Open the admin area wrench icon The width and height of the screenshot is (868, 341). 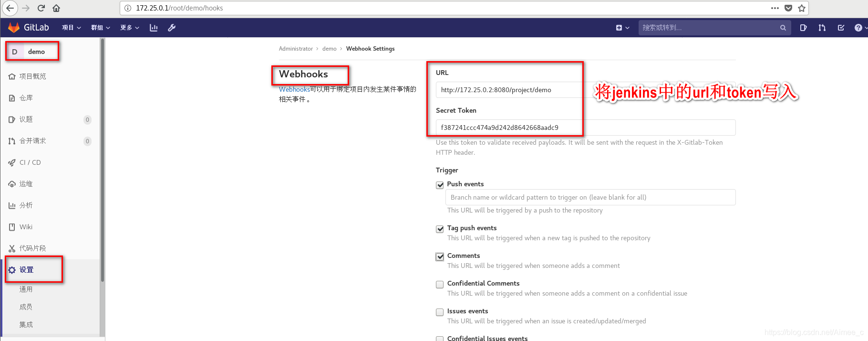(172, 28)
